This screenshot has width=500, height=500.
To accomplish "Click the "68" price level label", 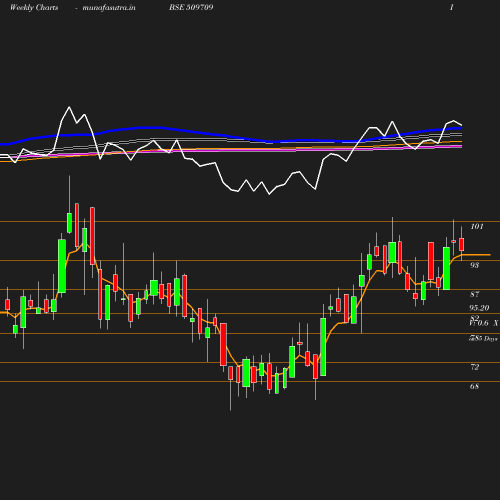I will [474, 386].
